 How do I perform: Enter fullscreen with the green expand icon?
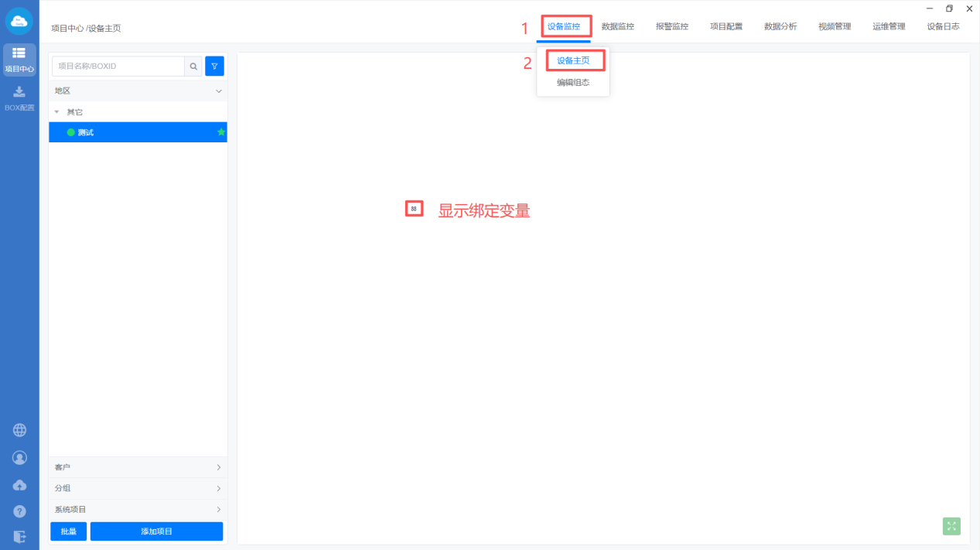coord(951,526)
